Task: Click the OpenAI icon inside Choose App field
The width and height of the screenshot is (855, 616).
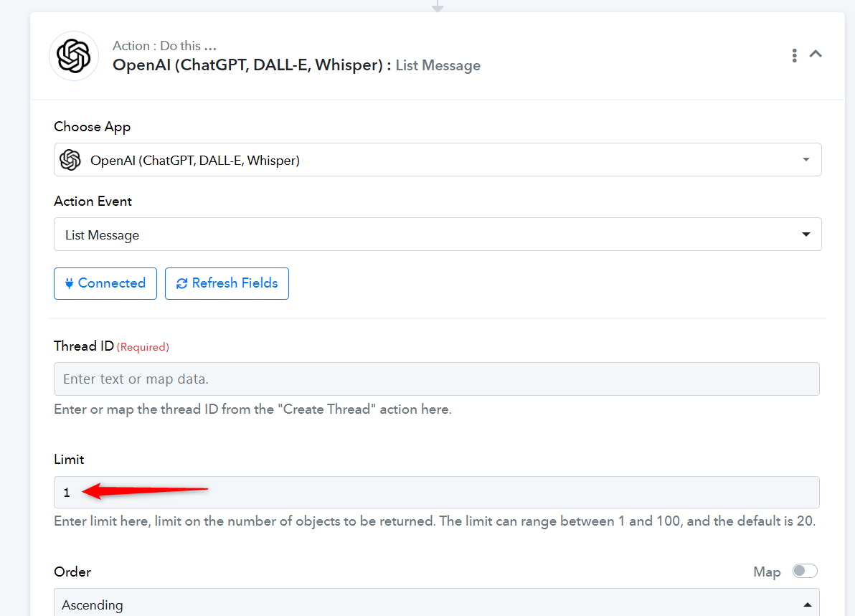Action: [x=70, y=160]
